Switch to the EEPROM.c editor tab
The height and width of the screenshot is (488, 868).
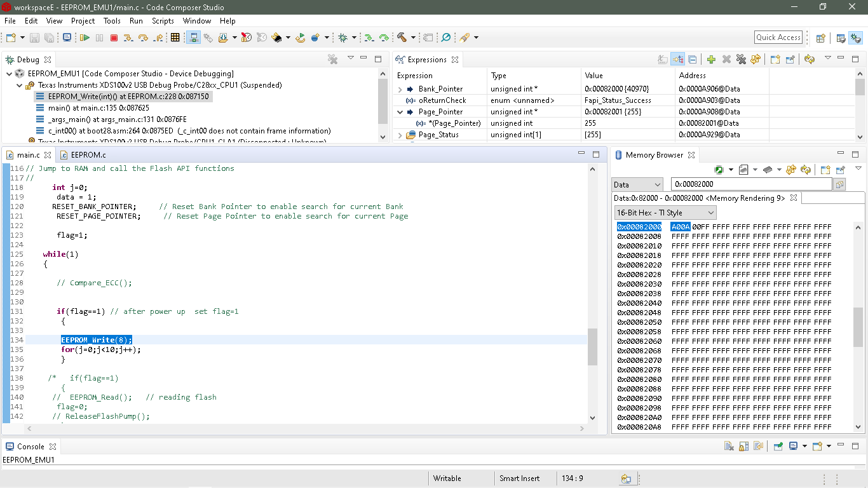click(88, 155)
